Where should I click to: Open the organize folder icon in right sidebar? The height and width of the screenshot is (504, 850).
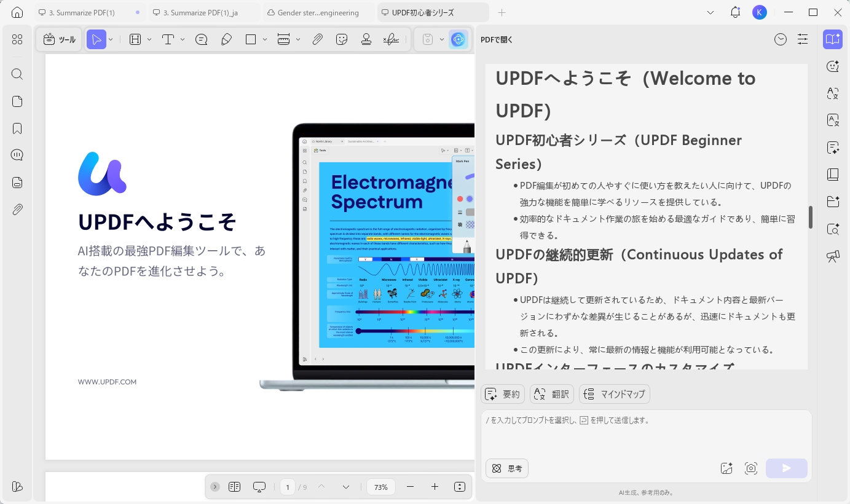833,202
